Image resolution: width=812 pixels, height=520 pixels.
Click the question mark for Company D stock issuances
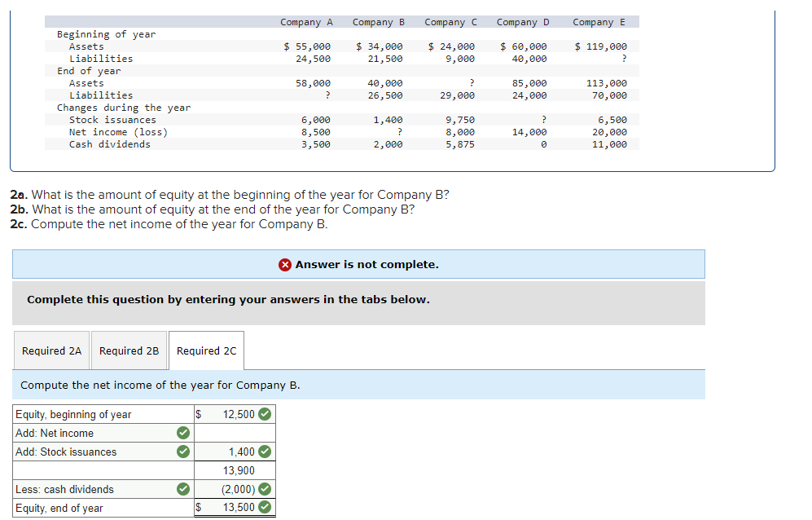pyautogui.click(x=543, y=119)
